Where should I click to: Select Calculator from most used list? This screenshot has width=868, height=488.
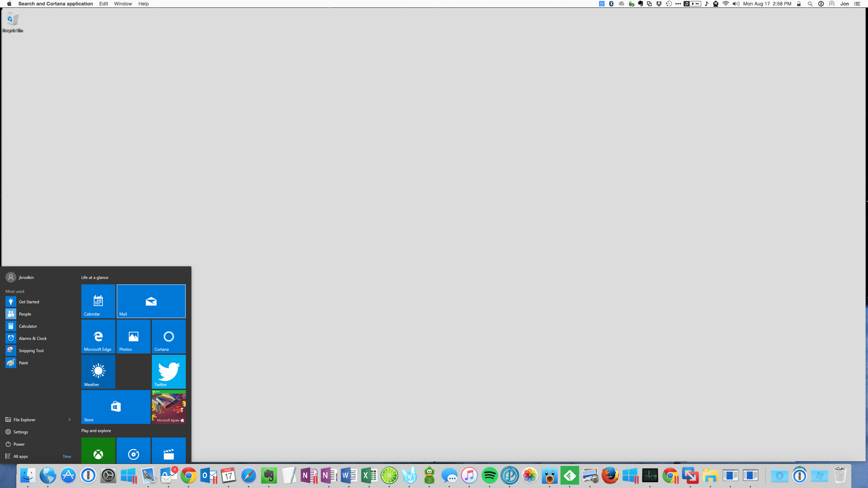tap(28, 326)
